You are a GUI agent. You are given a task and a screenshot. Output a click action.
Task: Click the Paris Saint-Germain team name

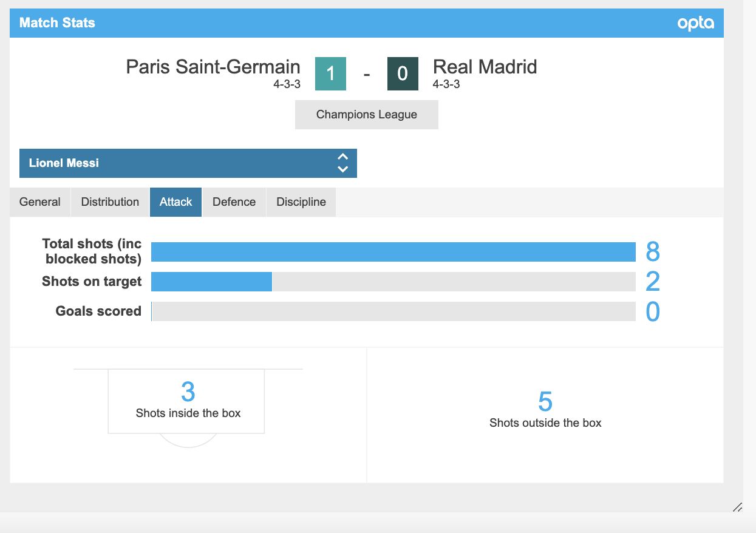(x=213, y=66)
